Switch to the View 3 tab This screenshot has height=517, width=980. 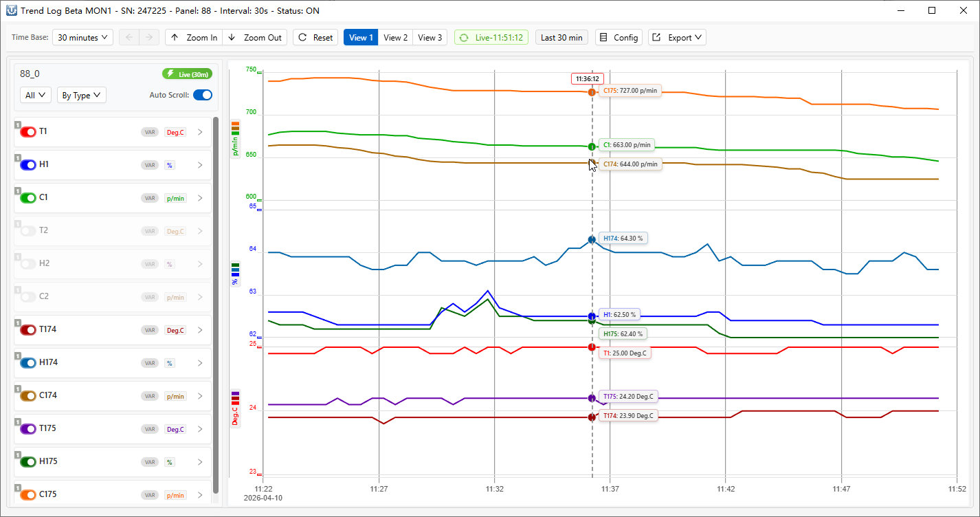click(x=430, y=38)
